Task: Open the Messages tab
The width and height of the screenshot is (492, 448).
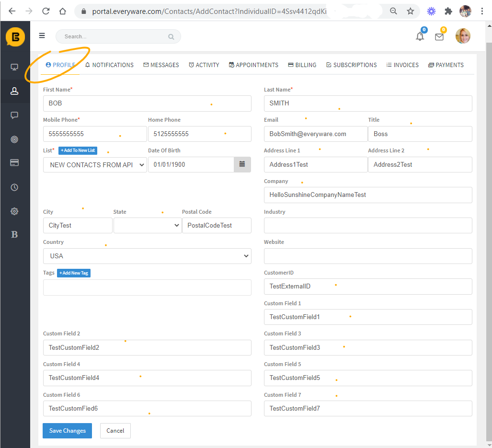Action: pos(161,65)
